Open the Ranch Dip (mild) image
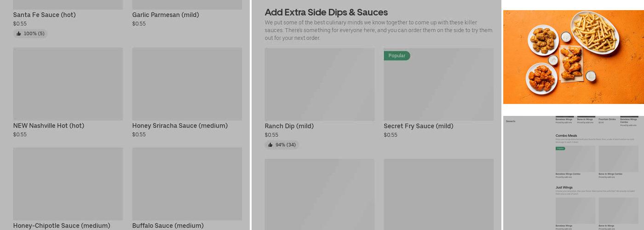This screenshot has width=644, height=230. pos(319,84)
